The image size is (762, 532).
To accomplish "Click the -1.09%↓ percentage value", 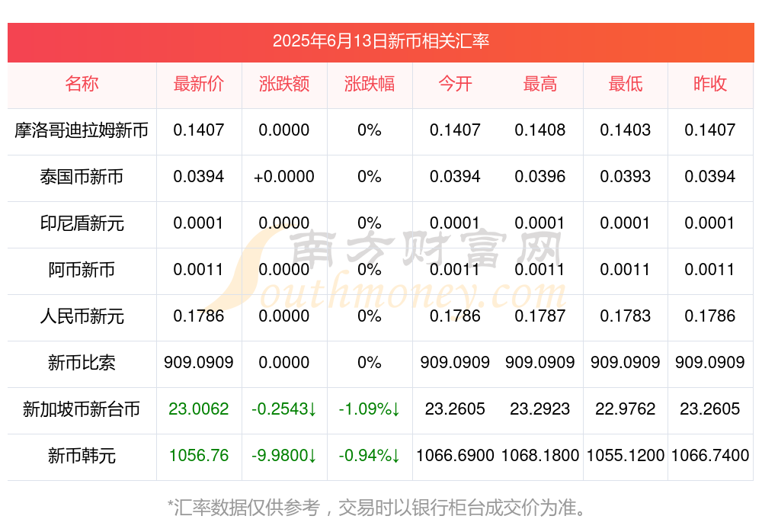I will (370, 409).
